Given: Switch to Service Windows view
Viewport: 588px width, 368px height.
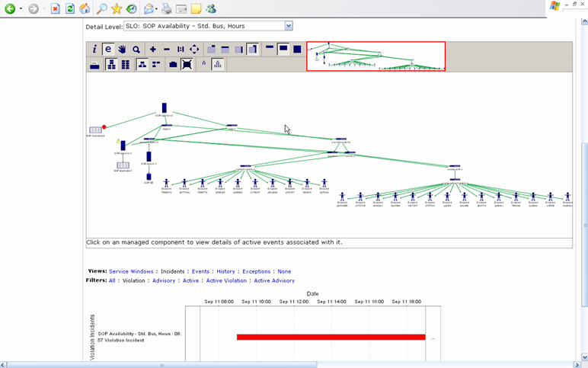Looking at the screenshot, I should click(131, 271).
